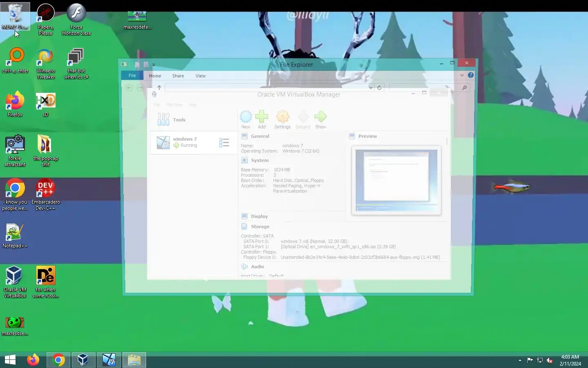
Task: Open Firefox from the taskbar
Action: click(x=33, y=360)
